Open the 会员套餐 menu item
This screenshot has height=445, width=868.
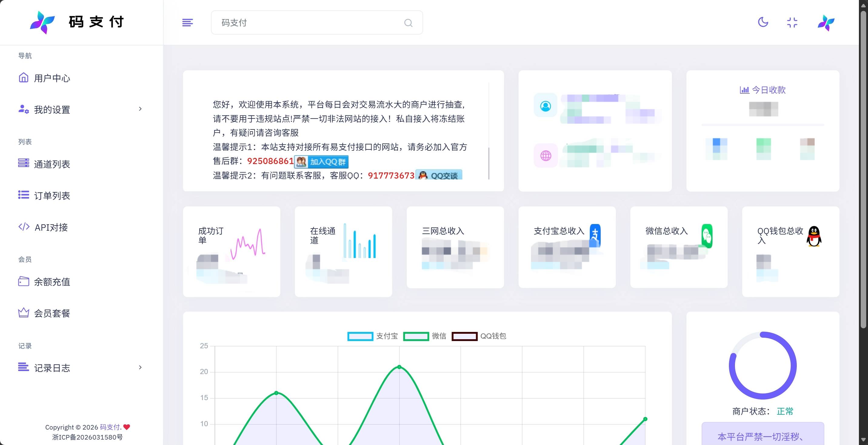tap(52, 313)
